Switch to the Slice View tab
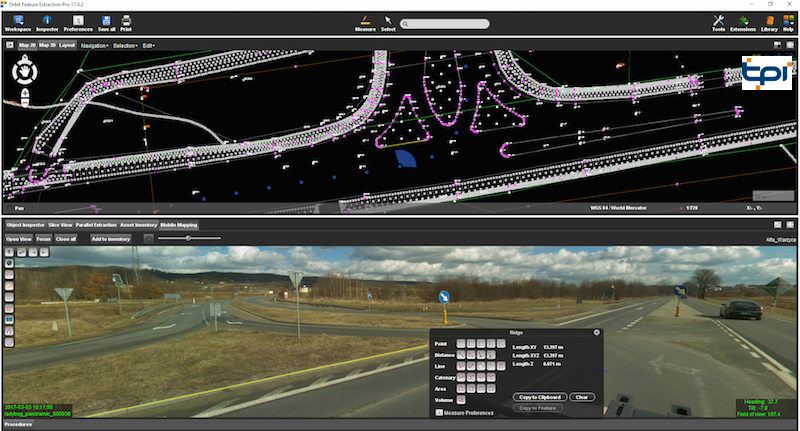Viewport: 800px width, 431px height. pos(60,226)
